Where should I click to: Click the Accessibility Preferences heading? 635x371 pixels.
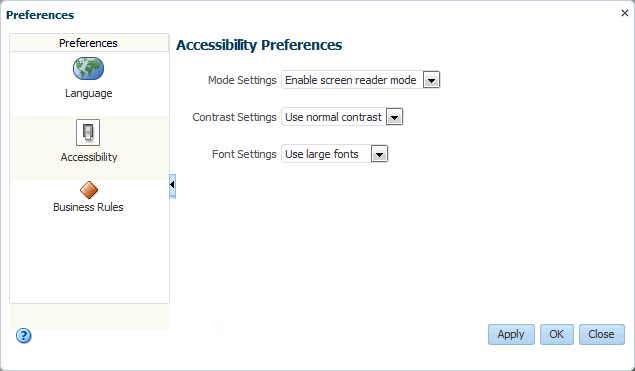(x=259, y=45)
